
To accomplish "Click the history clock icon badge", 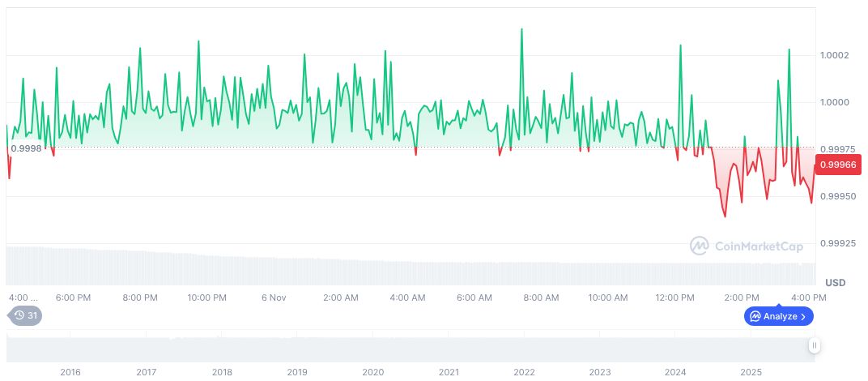I will pyautogui.click(x=20, y=316).
